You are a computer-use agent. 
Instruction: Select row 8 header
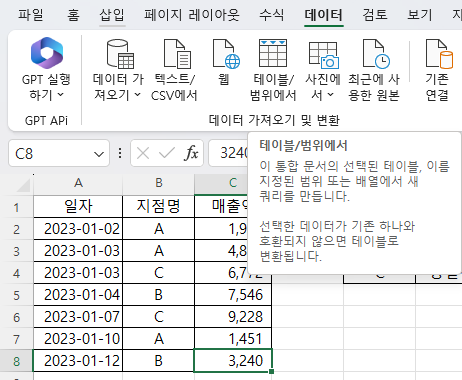pos(16,361)
